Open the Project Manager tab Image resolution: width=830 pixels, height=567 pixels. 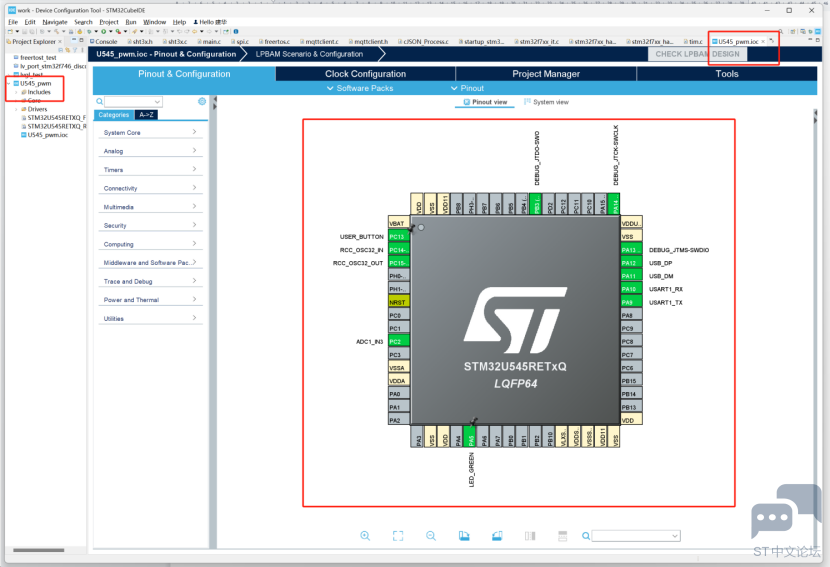[546, 74]
